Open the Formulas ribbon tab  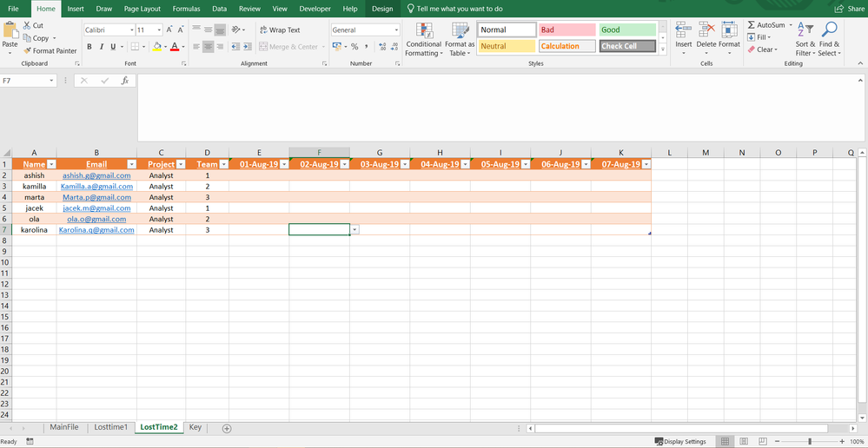tap(186, 9)
